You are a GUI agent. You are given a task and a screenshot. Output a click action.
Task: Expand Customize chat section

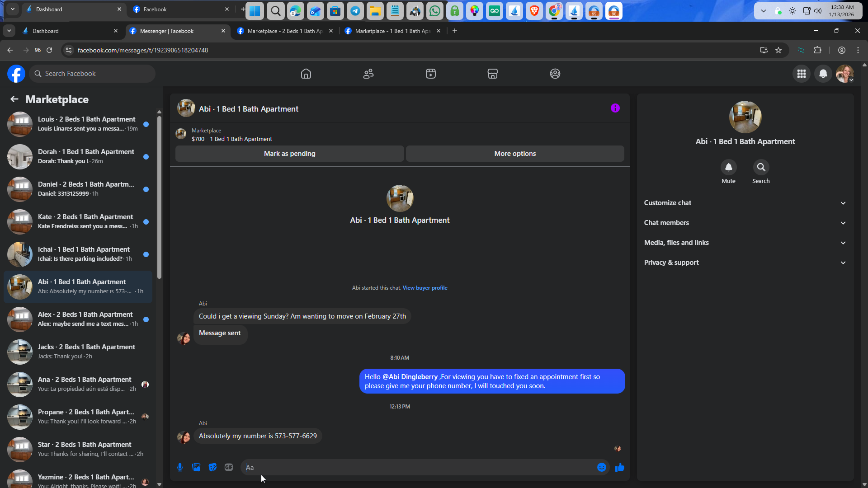745,203
